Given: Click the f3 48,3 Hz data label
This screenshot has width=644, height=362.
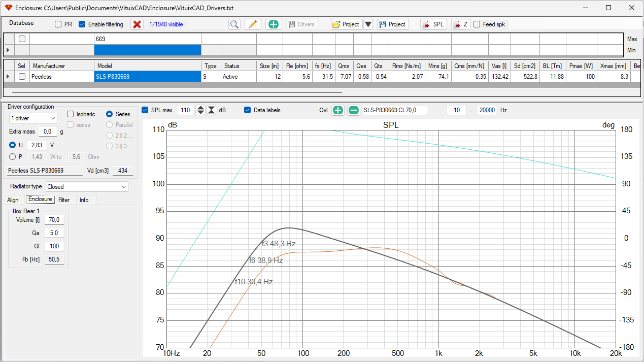Looking at the screenshot, I should click(x=278, y=244).
